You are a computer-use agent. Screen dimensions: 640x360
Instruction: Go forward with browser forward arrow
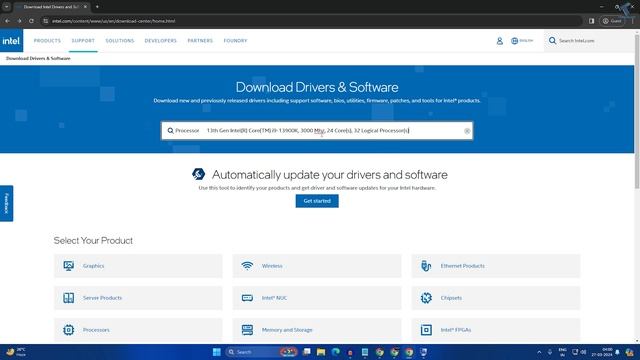coord(19,21)
